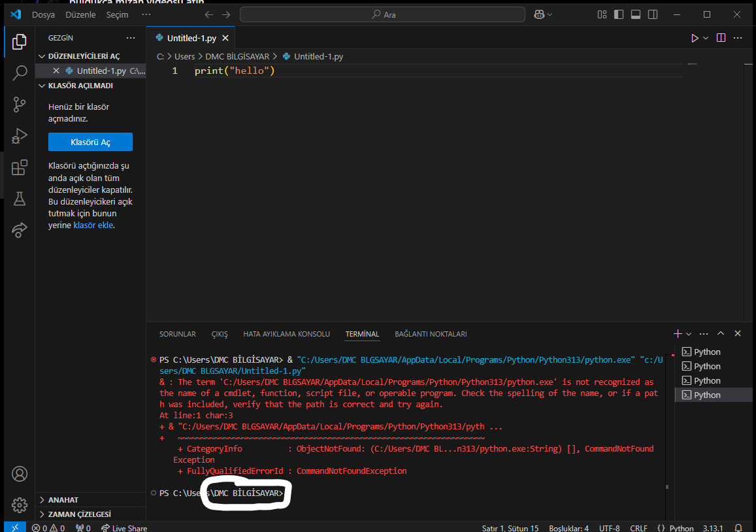This screenshot has height=532, width=756.
Task: Open Run and Debug view icon
Action: pos(20,136)
